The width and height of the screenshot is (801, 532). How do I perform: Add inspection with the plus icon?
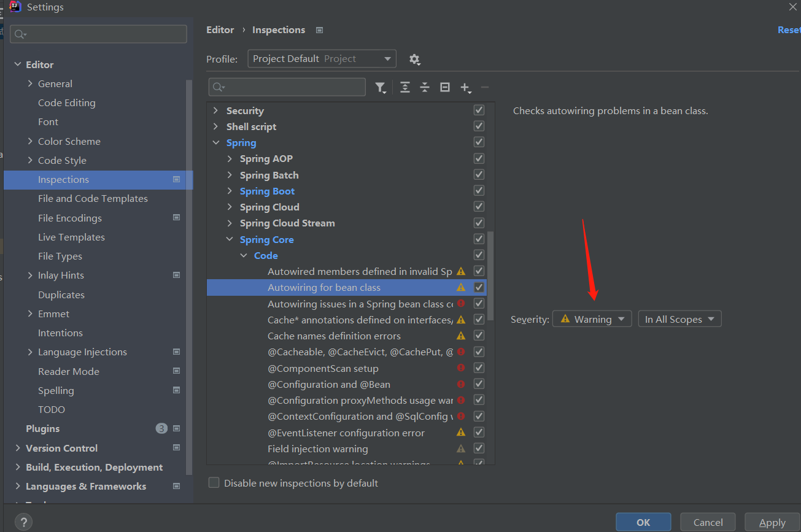(465, 88)
